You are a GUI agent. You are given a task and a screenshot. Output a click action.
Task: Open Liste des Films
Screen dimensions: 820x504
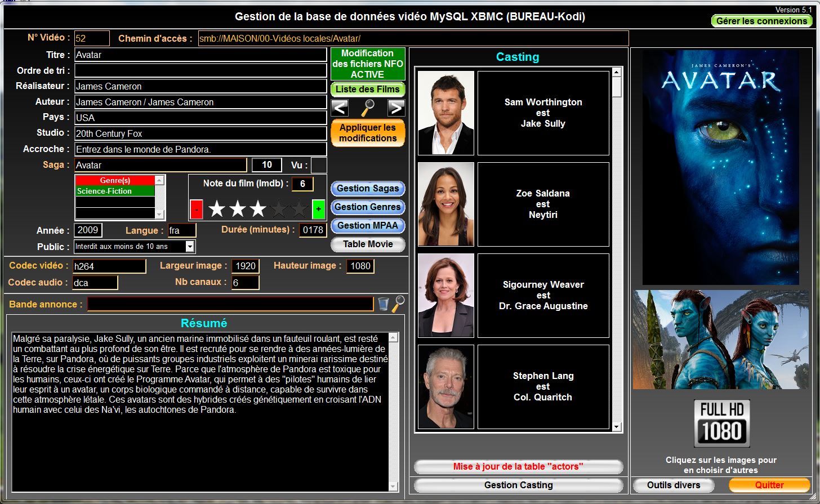click(x=368, y=89)
